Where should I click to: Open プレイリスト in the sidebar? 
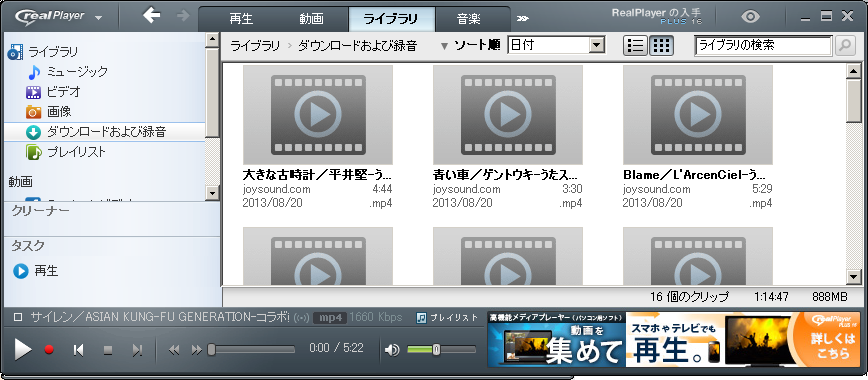pos(76,151)
